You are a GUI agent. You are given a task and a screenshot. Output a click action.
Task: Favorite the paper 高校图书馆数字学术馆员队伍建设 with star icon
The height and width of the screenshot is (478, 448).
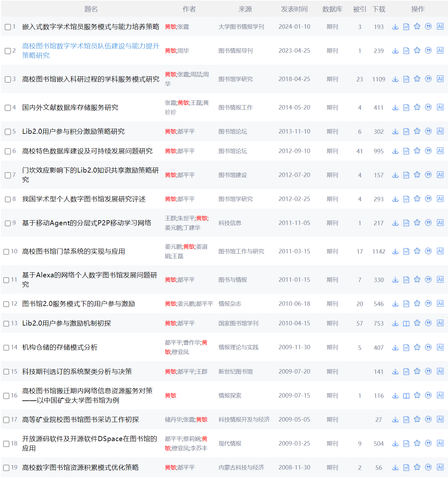[x=417, y=50]
